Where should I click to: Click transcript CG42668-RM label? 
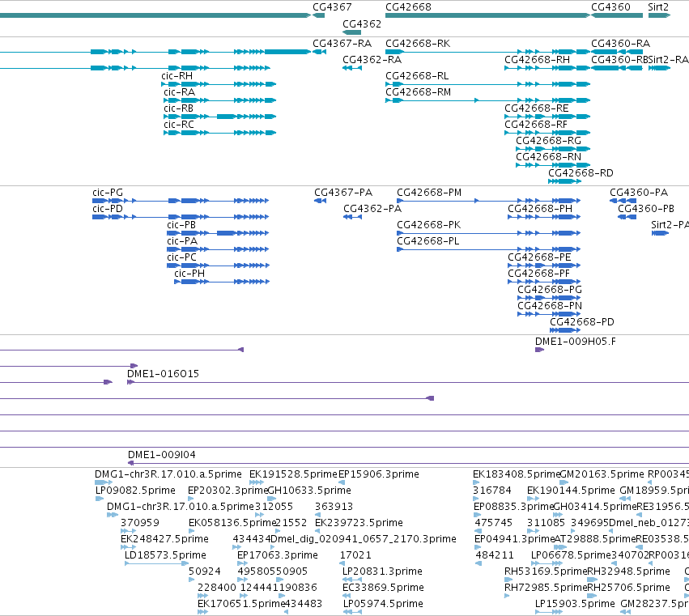[418, 92]
